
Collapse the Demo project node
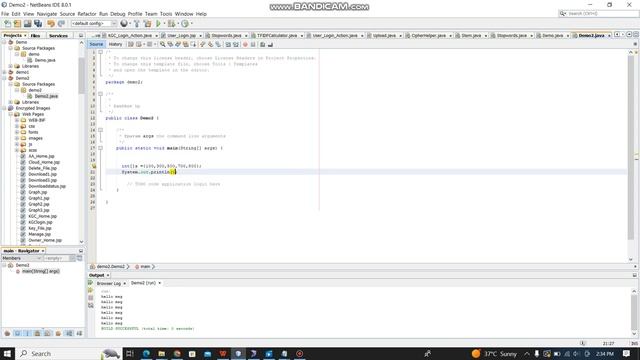[x=4, y=42]
